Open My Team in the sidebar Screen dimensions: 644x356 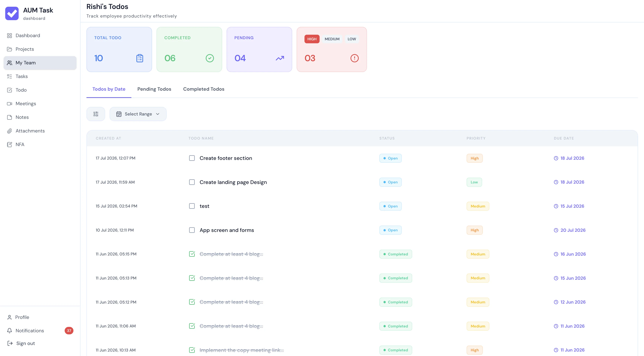click(40, 63)
